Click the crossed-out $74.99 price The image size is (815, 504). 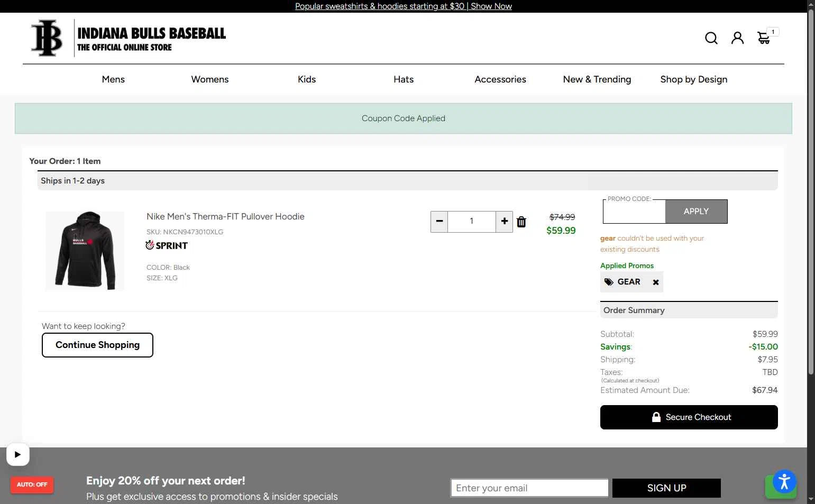click(x=562, y=217)
